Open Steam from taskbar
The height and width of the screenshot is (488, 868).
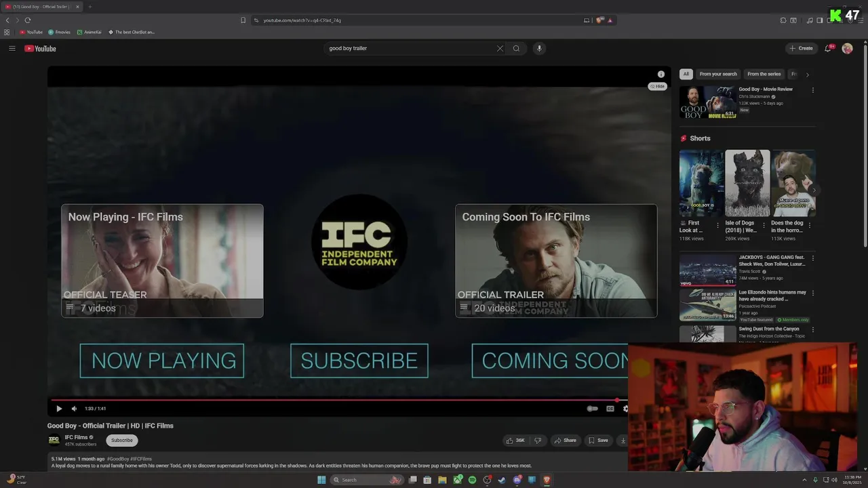click(502, 480)
